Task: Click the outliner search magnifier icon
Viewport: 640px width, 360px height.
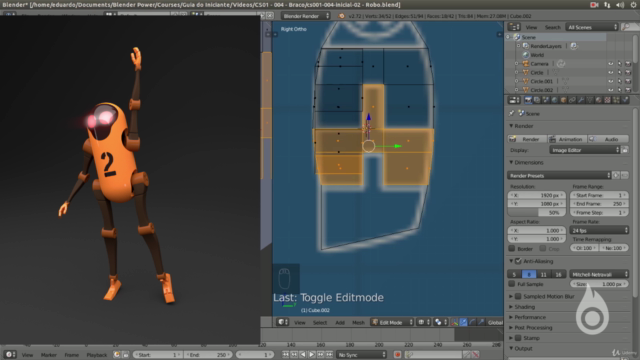Action: 626,27
